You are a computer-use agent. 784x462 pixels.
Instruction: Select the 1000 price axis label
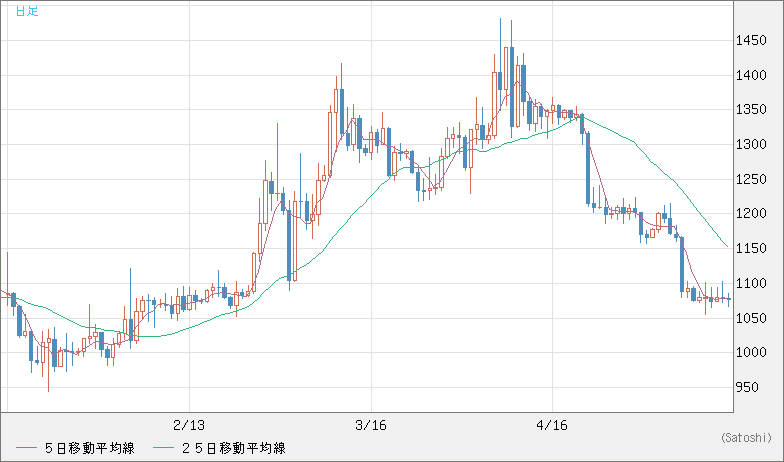[x=751, y=352]
